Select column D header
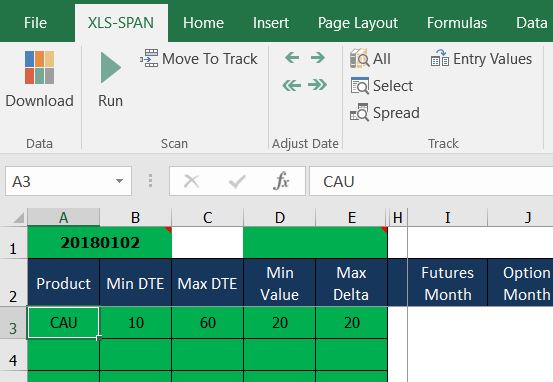 click(x=280, y=217)
